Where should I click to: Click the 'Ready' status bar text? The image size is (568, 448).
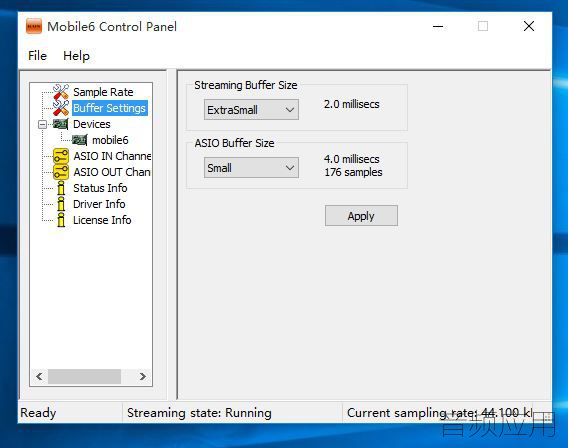point(38,413)
